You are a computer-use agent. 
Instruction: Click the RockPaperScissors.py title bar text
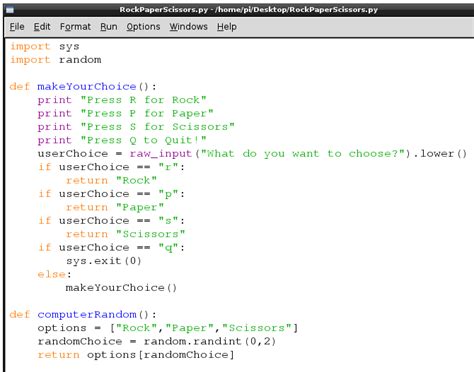pos(248,9)
